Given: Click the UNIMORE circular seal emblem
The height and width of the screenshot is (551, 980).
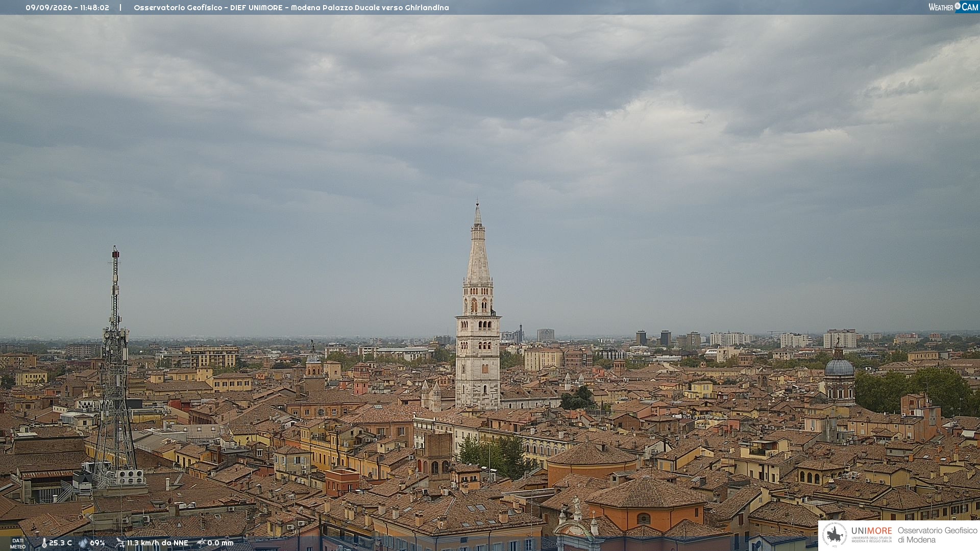Looking at the screenshot, I should click(x=835, y=535).
